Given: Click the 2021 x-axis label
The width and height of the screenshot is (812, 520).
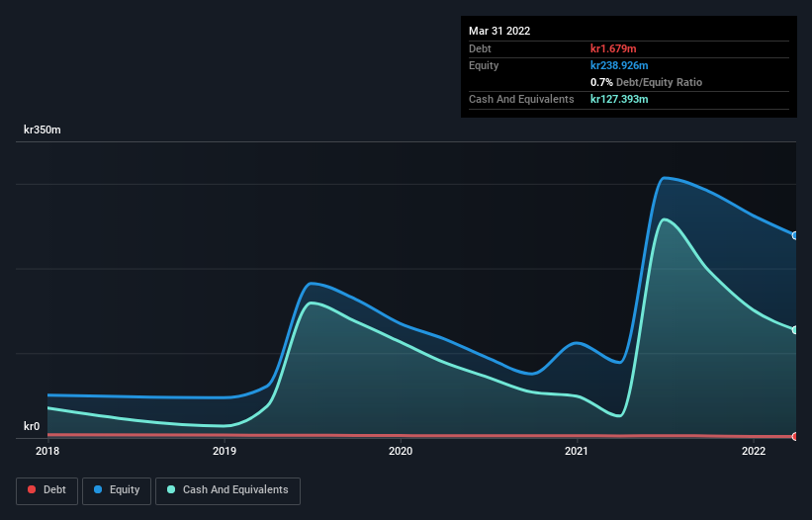Looking at the screenshot, I should pyautogui.click(x=577, y=451).
